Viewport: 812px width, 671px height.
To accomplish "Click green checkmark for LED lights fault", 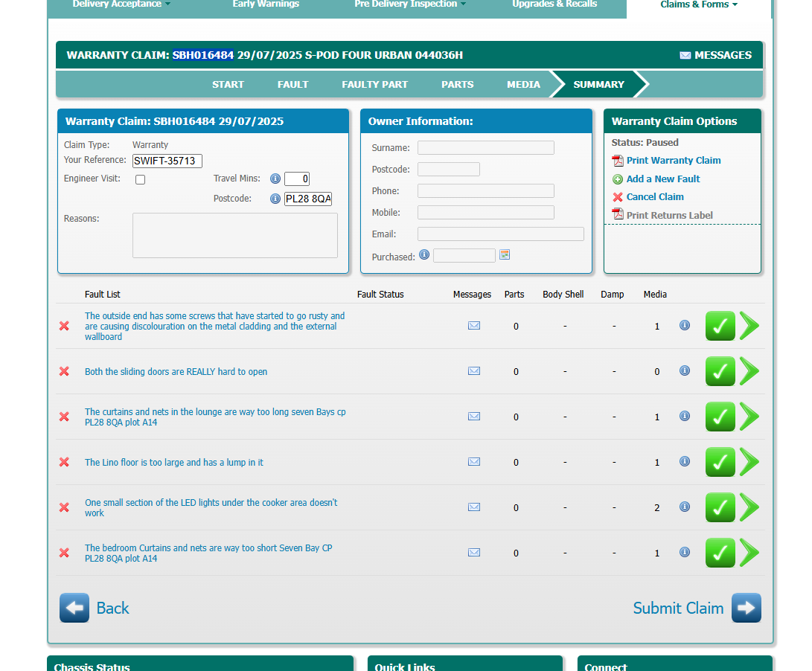I will pos(720,507).
